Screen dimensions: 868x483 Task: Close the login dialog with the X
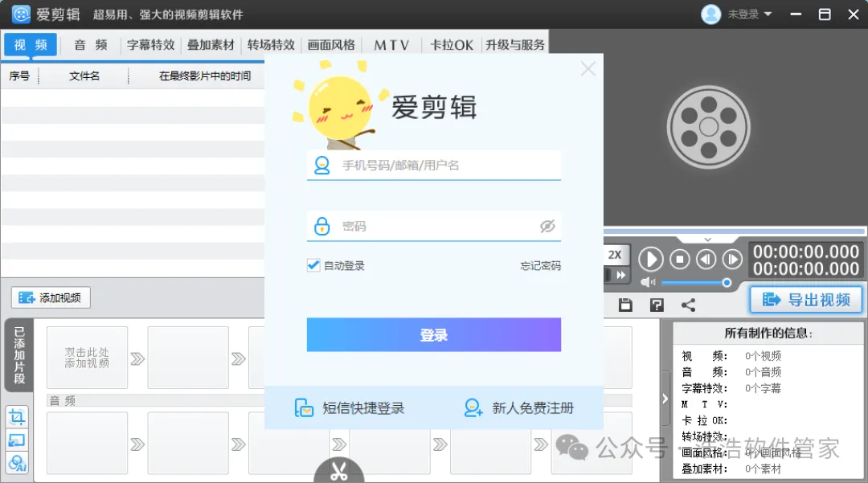click(x=588, y=68)
